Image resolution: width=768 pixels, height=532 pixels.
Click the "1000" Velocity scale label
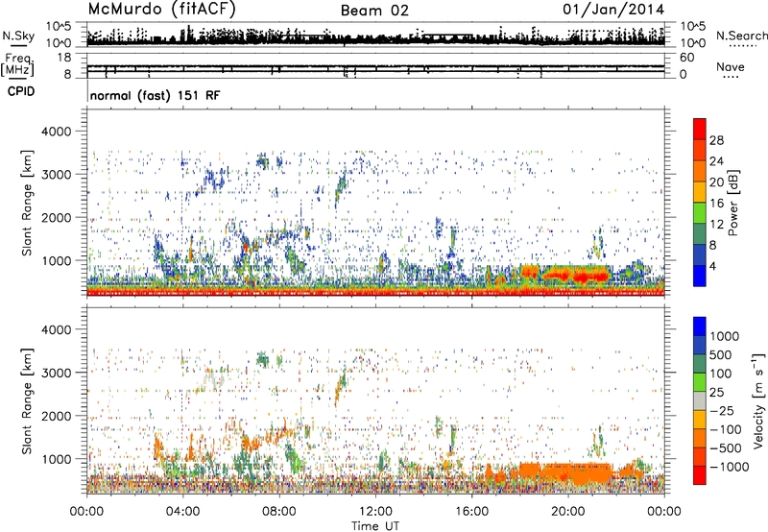[724, 336]
